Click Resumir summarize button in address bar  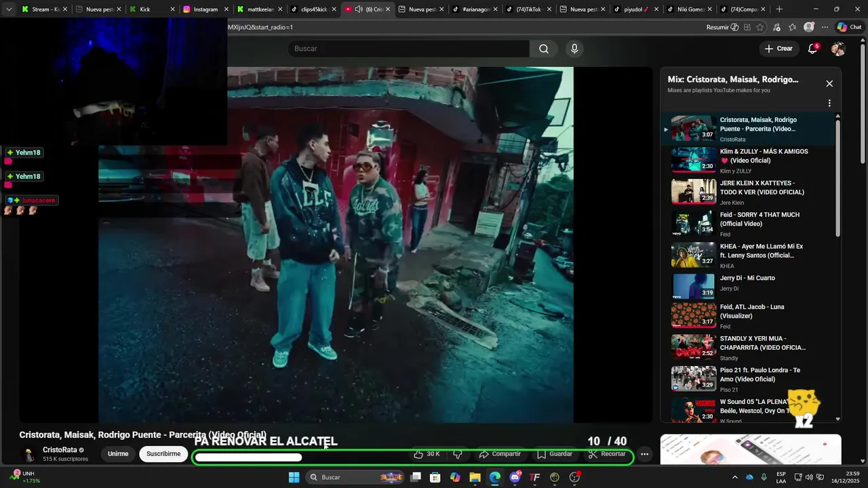coord(722,27)
